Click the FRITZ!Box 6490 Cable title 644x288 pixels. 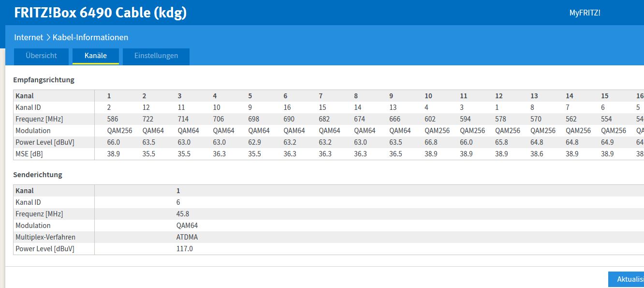pyautogui.click(x=101, y=13)
